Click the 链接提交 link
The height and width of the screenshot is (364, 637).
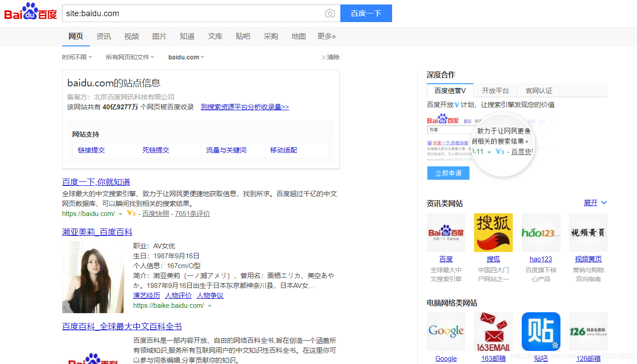[x=91, y=150]
